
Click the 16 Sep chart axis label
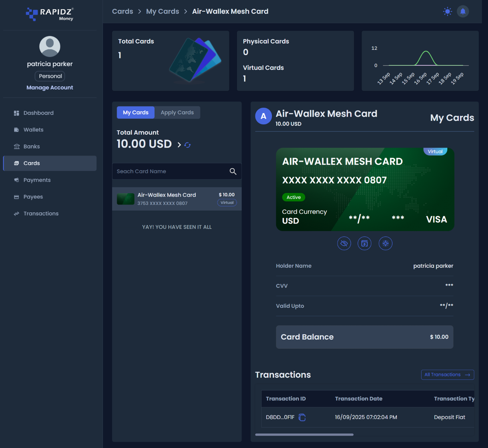(420, 78)
